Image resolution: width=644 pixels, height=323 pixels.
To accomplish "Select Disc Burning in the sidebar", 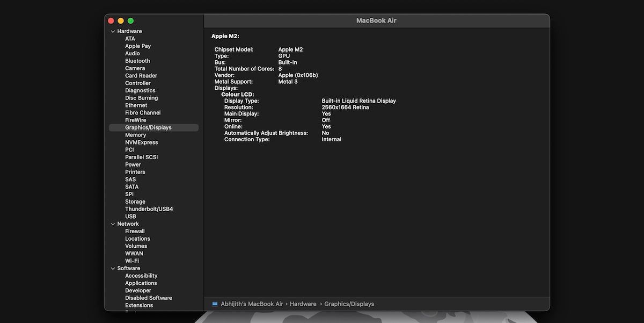I will [x=140, y=98].
